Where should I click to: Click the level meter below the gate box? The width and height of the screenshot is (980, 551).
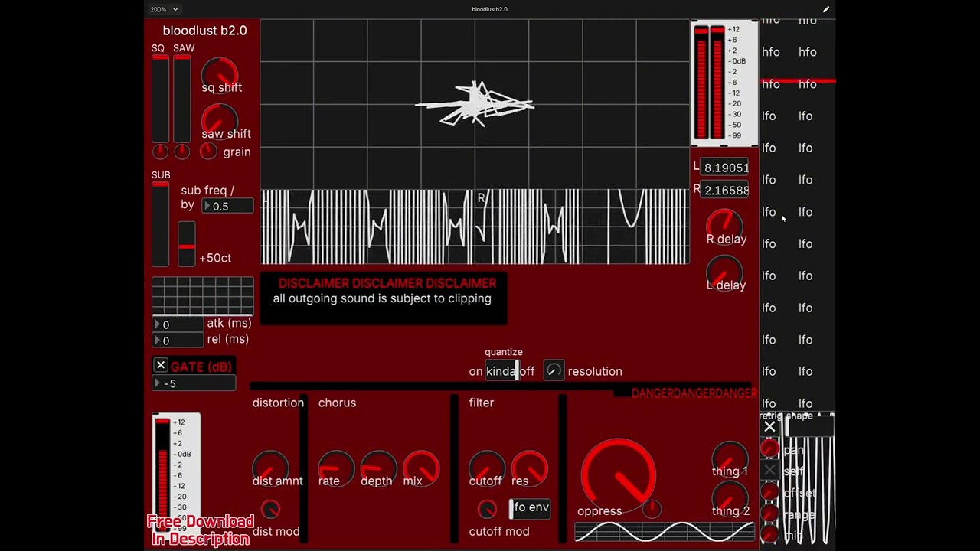pos(162,474)
